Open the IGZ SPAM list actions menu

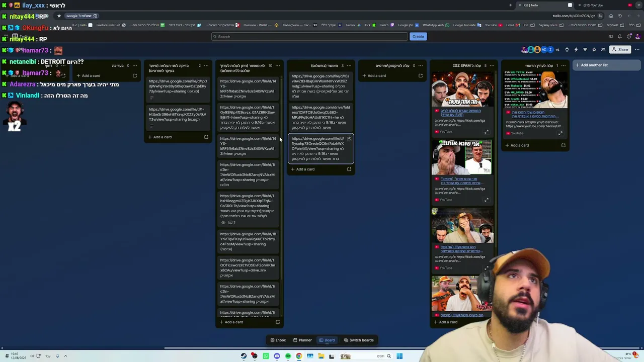point(492,65)
